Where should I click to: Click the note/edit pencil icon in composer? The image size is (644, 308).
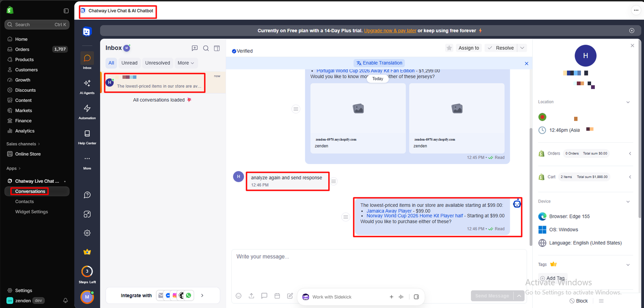[290, 296]
